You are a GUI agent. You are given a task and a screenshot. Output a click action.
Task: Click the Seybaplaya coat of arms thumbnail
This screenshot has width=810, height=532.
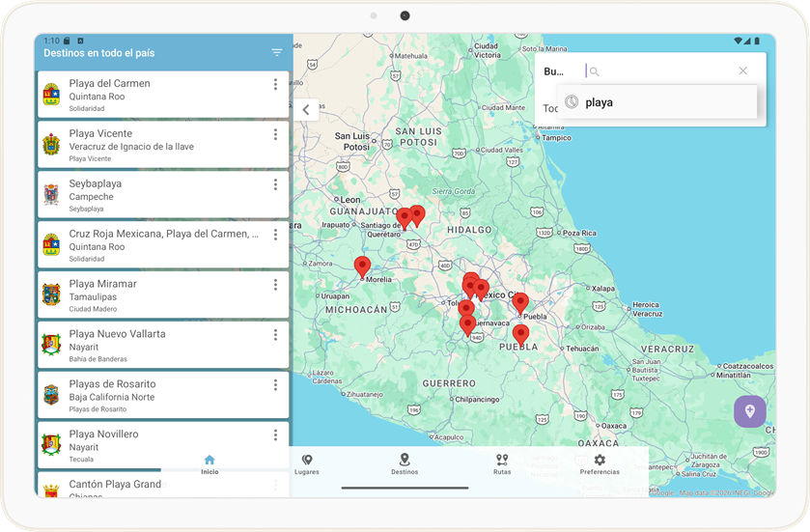pyautogui.click(x=51, y=195)
